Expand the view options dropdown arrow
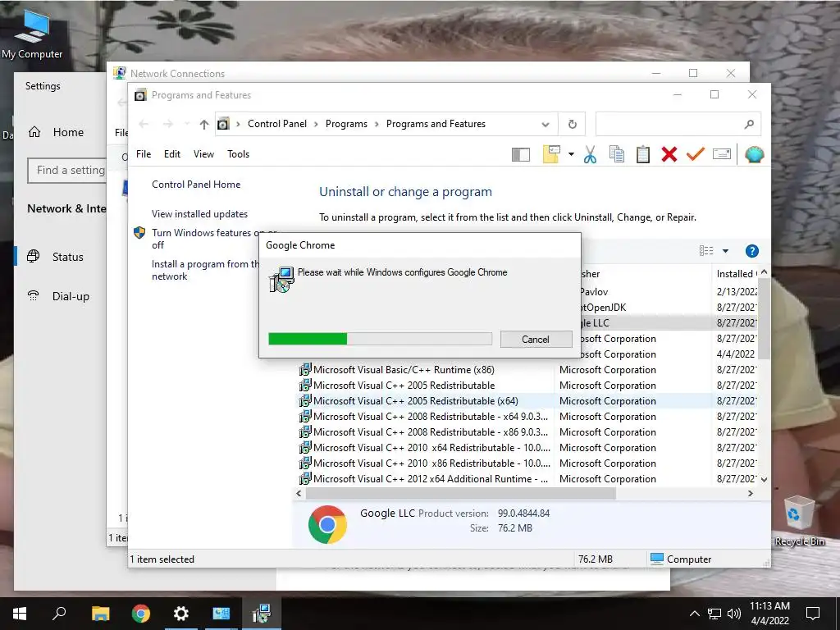Screen dimensions: 840x630 click(x=725, y=251)
